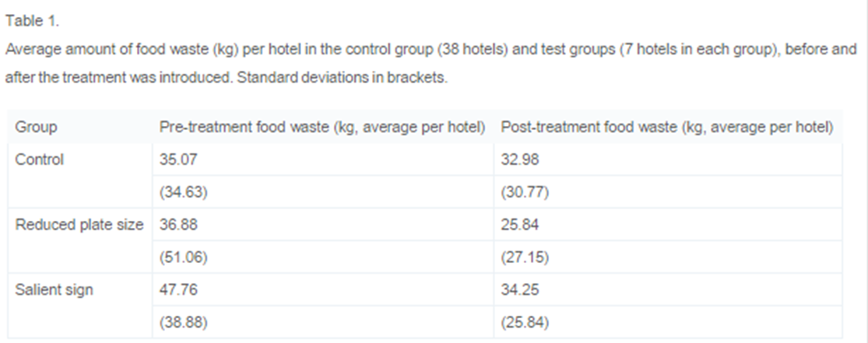Click the Table 1. caption label
The image size is (868, 343).
coord(32,21)
